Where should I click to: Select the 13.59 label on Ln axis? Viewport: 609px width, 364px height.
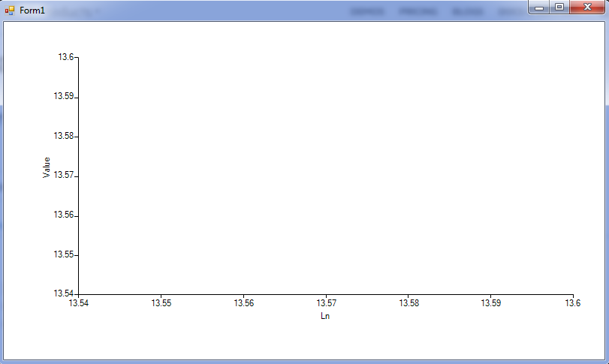tap(491, 303)
